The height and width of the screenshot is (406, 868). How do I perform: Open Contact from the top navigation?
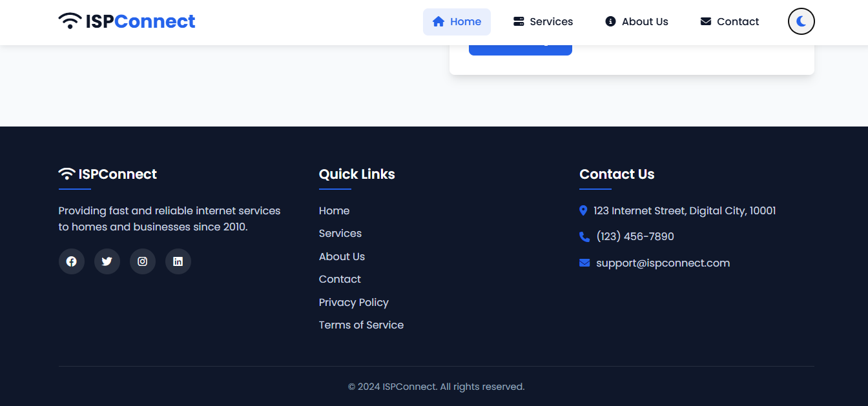click(x=729, y=22)
